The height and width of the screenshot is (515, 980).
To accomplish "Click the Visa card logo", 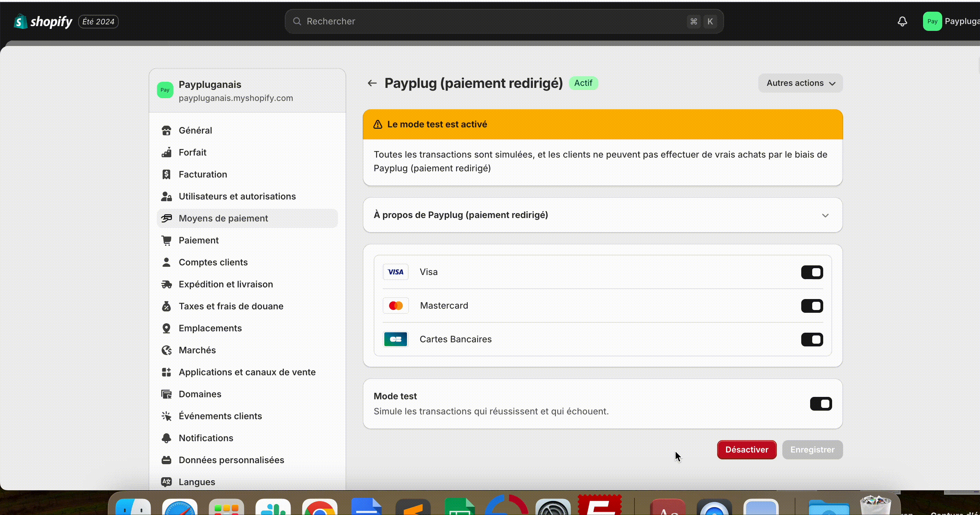I will (396, 272).
